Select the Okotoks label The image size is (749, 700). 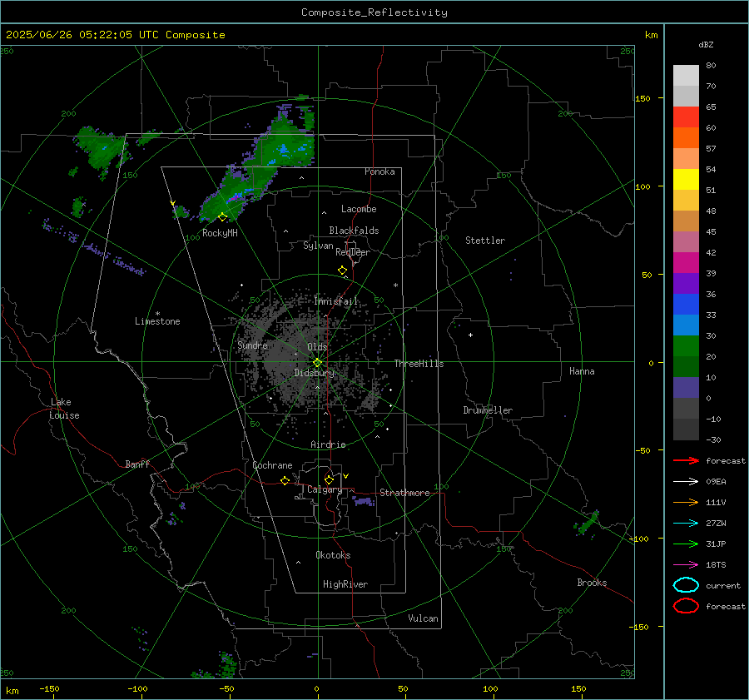pos(333,555)
